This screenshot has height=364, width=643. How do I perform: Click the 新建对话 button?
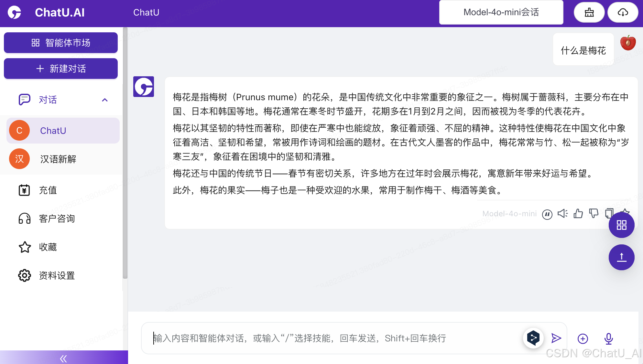tap(61, 69)
